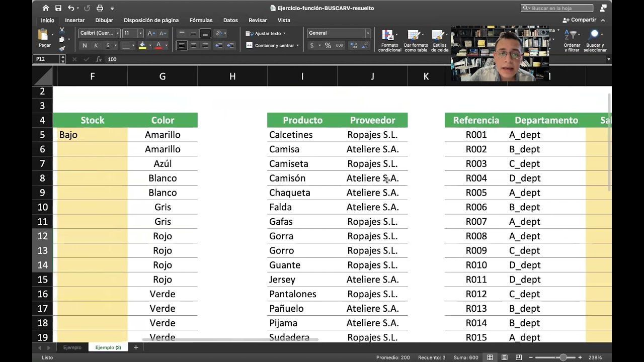Select the format painter brush icon
Screen dimensions: 644x362
[62, 48]
